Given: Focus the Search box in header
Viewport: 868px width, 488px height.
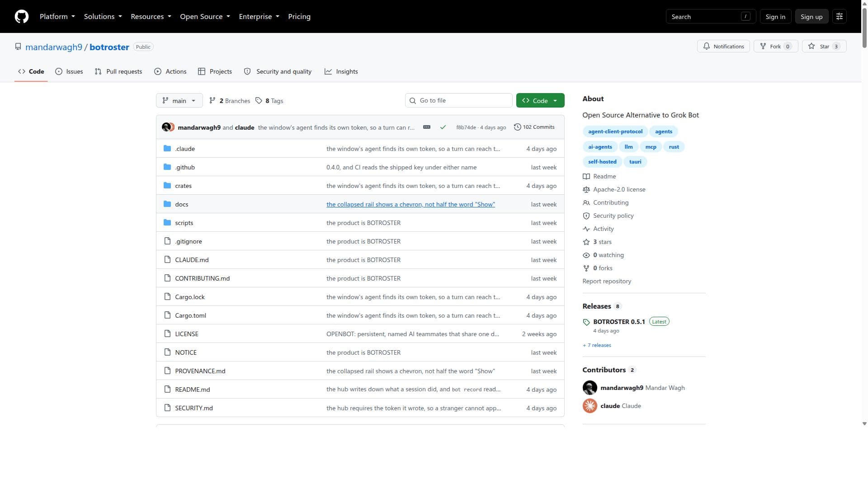Looking at the screenshot, I should (x=711, y=17).
